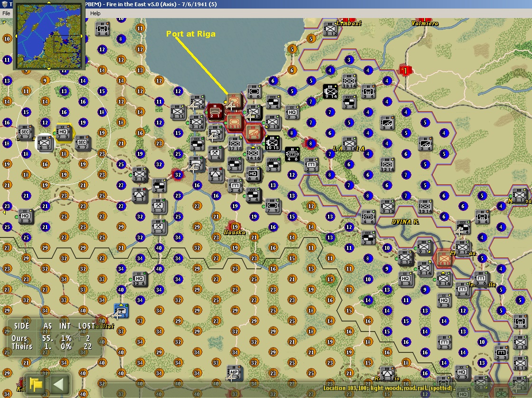Click the red-highlighted hex numbered 32
The width and height of the screenshot is (532, 398).
click(x=178, y=175)
